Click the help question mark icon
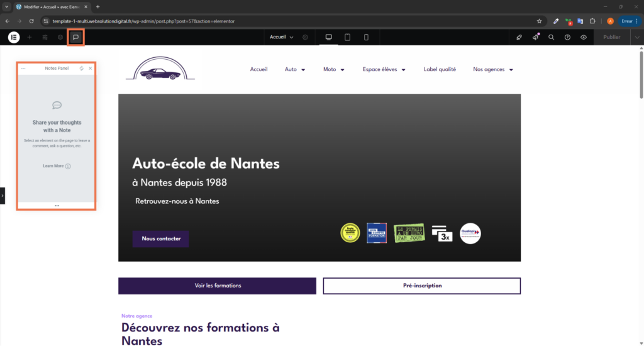 pos(567,37)
